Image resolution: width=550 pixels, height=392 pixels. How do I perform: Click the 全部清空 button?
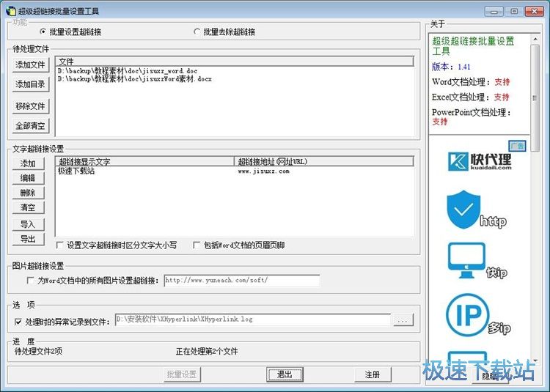(31, 126)
